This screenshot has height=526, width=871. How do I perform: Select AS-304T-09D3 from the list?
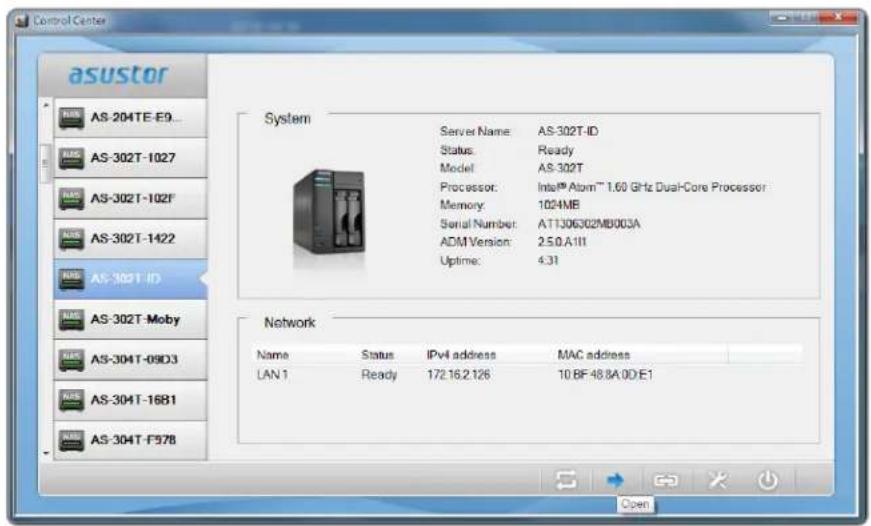pos(131,359)
